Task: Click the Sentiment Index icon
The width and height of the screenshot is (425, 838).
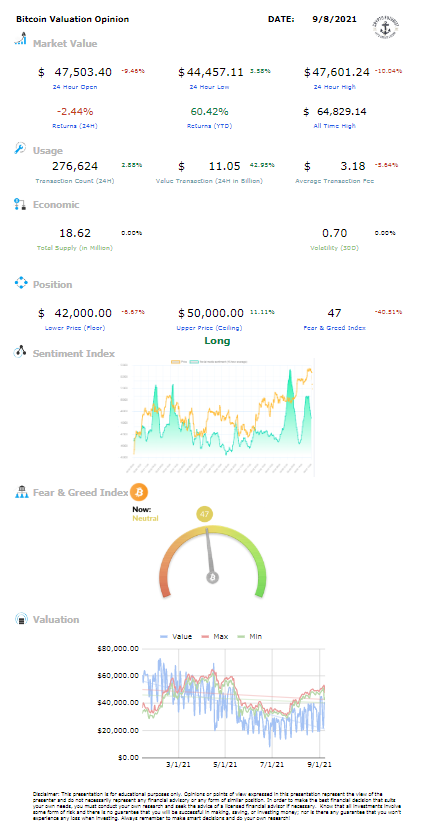Action: [x=20, y=352]
